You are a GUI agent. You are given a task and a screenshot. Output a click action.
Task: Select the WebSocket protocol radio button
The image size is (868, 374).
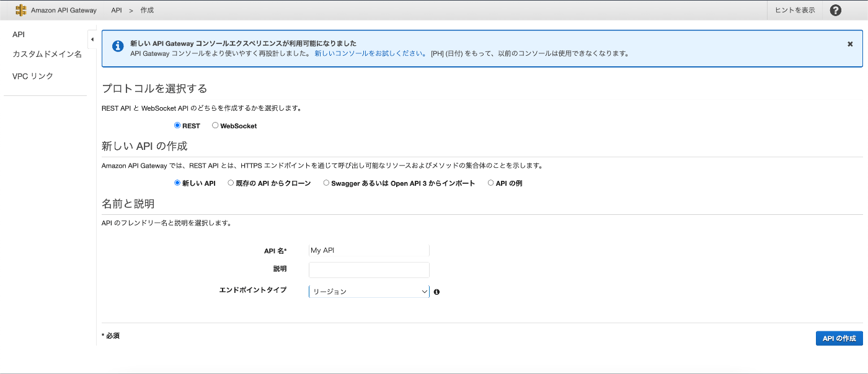tap(215, 125)
